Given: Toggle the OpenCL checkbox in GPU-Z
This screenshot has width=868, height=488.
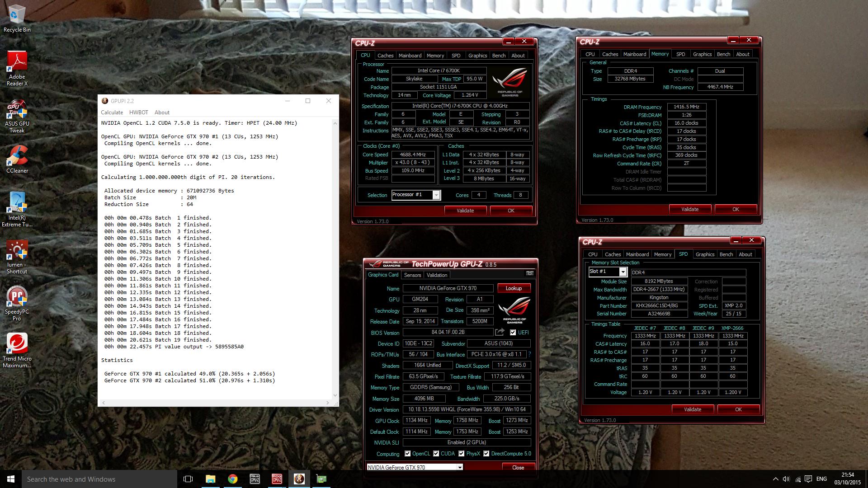Looking at the screenshot, I should tap(408, 454).
